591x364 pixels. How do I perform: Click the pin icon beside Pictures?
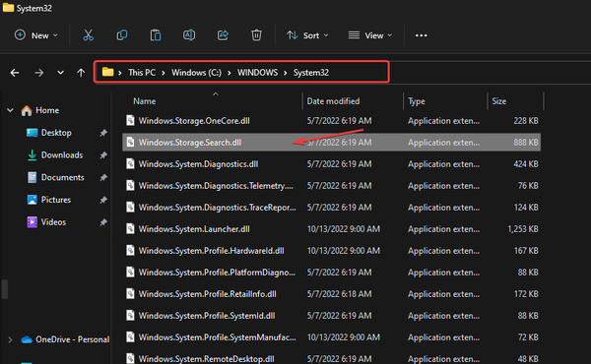[x=103, y=200]
